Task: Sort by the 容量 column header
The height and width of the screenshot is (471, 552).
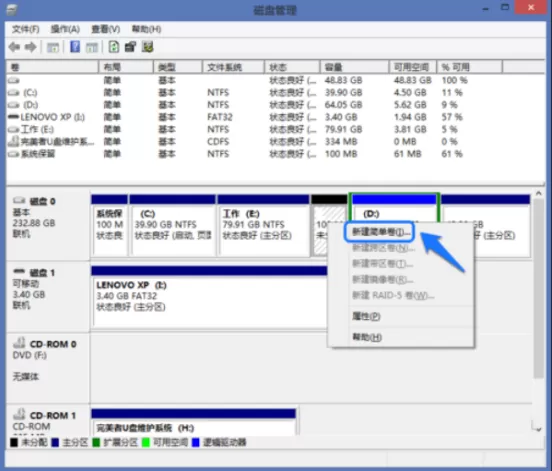Action: click(x=355, y=67)
